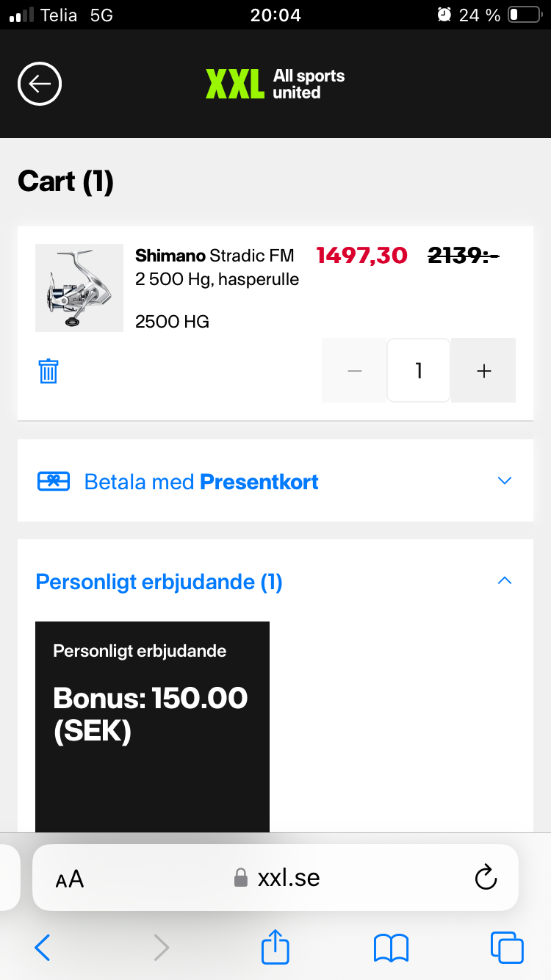This screenshot has height=980, width=551.
Task: Go back with Safari's back chevron
Action: click(x=43, y=948)
